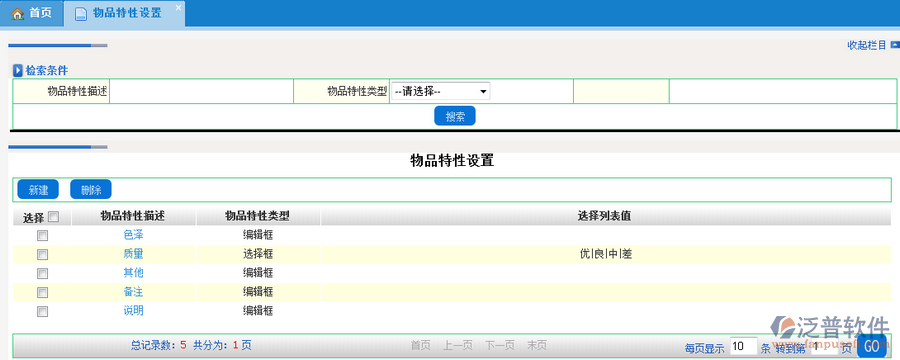
Task: Check the box for 说明 row
Action: (42, 312)
